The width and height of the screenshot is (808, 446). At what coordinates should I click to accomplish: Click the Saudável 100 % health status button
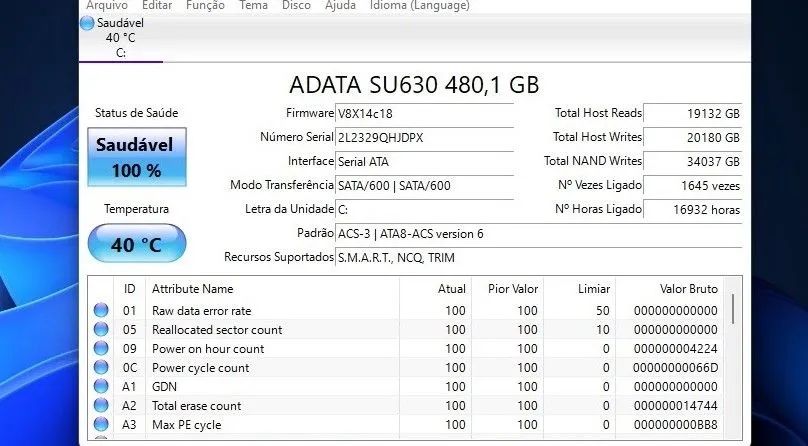click(137, 157)
